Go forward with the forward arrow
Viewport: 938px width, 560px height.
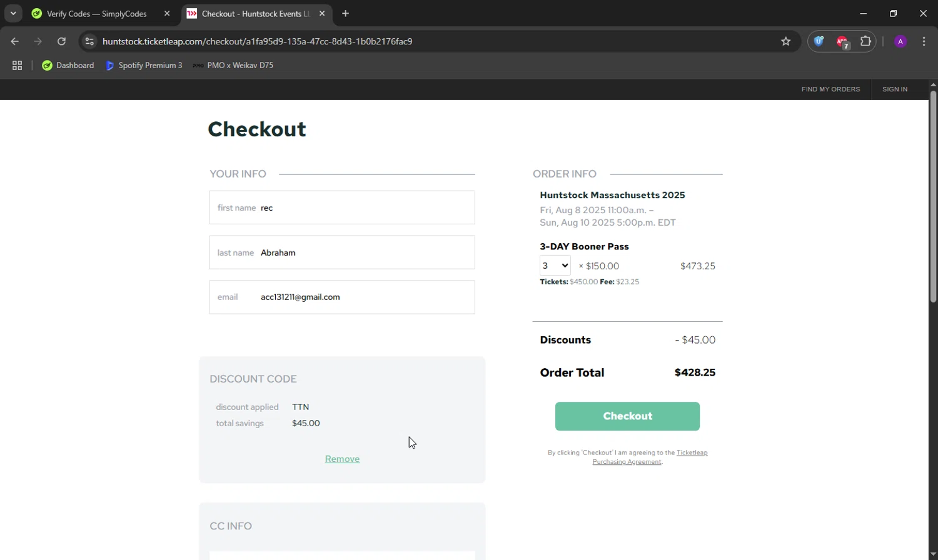pyautogui.click(x=38, y=41)
